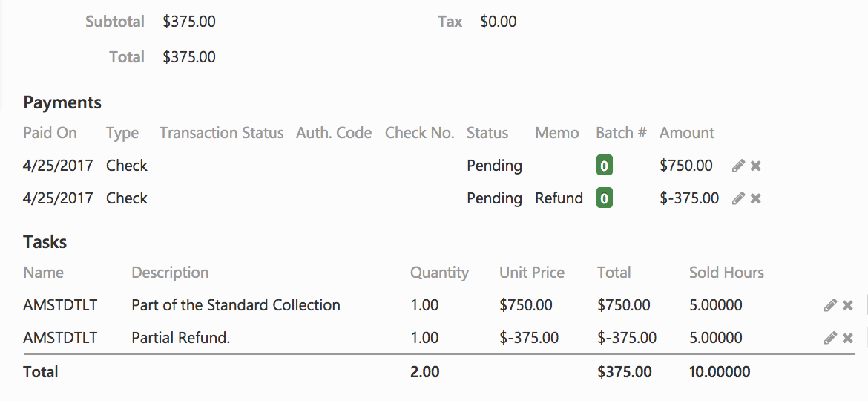Click the Amount column header in Payments
This screenshot has height=401, width=868.
[x=687, y=133]
